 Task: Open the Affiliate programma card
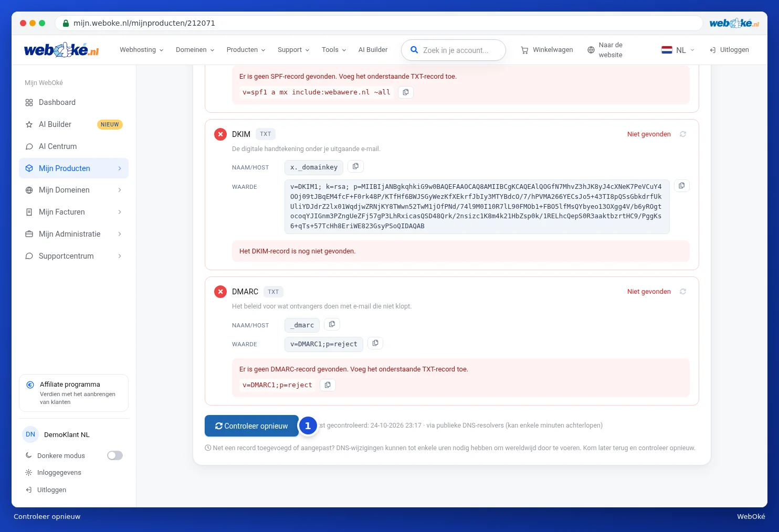point(73,393)
